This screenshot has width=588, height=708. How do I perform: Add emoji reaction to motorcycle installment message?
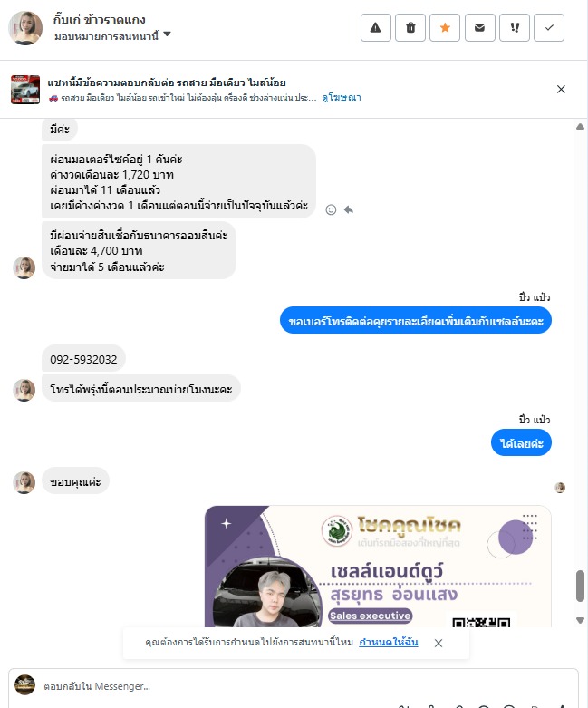(331, 209)
